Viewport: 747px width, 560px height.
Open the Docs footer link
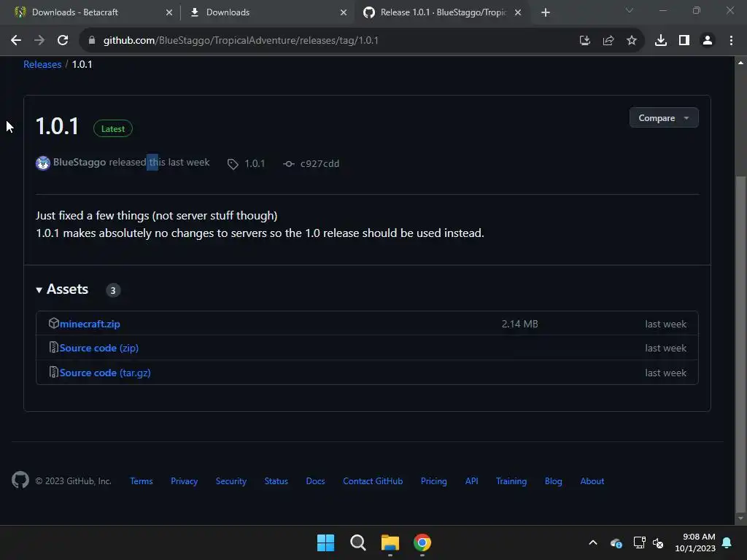click(x=315, y=481)
